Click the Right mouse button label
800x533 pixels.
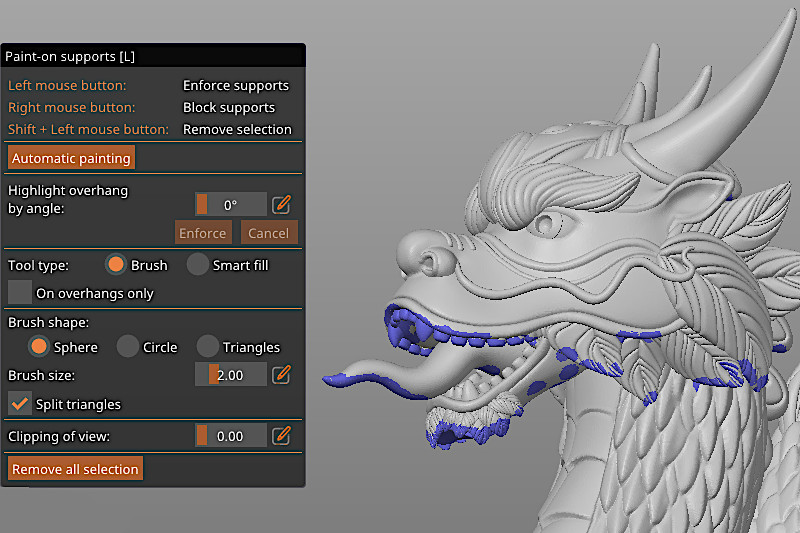pyautogui.click(x=71, y=107)
